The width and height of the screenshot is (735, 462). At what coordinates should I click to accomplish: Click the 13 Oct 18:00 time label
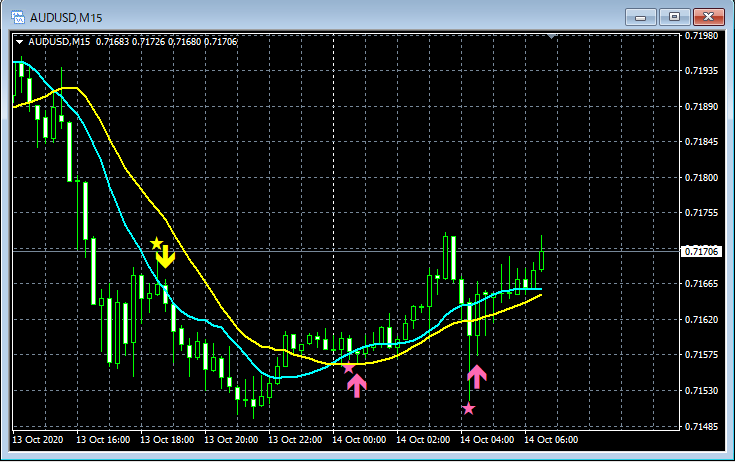(167, 440)
